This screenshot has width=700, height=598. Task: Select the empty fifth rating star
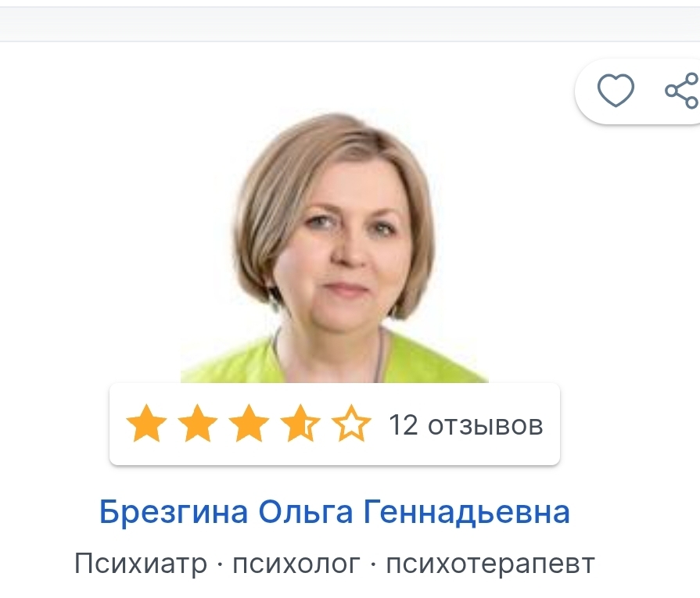(351, 424)
